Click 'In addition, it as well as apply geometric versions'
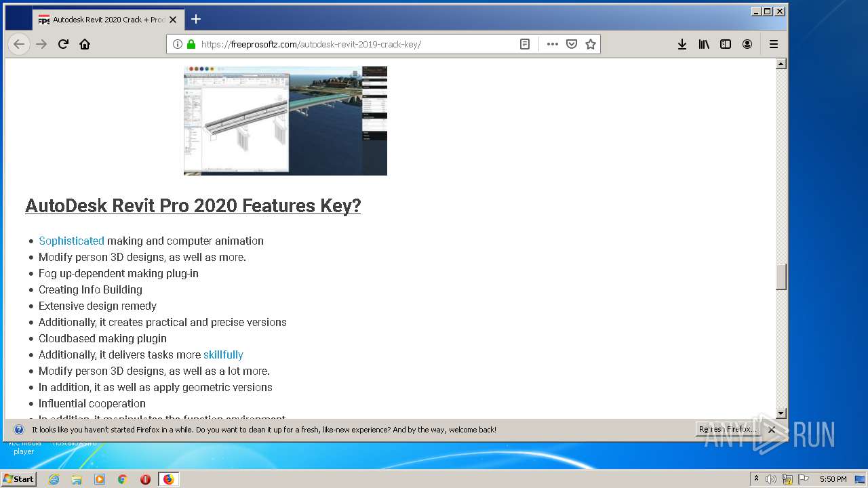This screenshot has height=488, width=868. (155, 387)
